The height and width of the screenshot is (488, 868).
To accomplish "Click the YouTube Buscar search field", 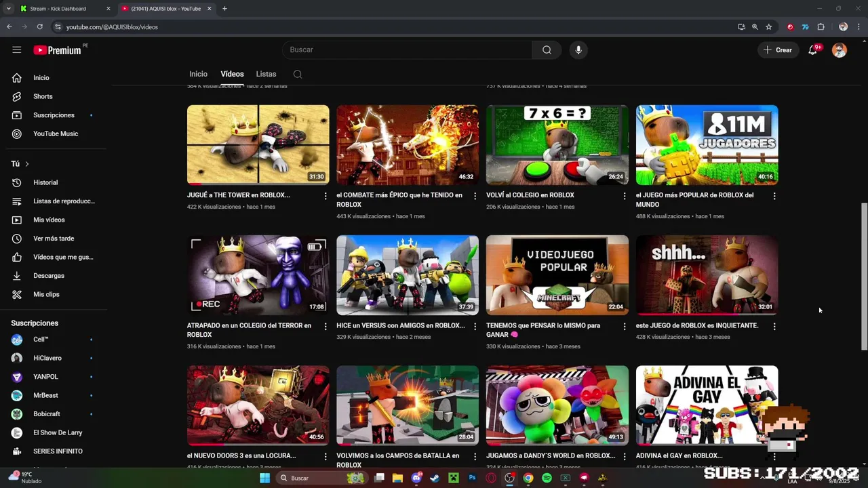I will 407,49.
